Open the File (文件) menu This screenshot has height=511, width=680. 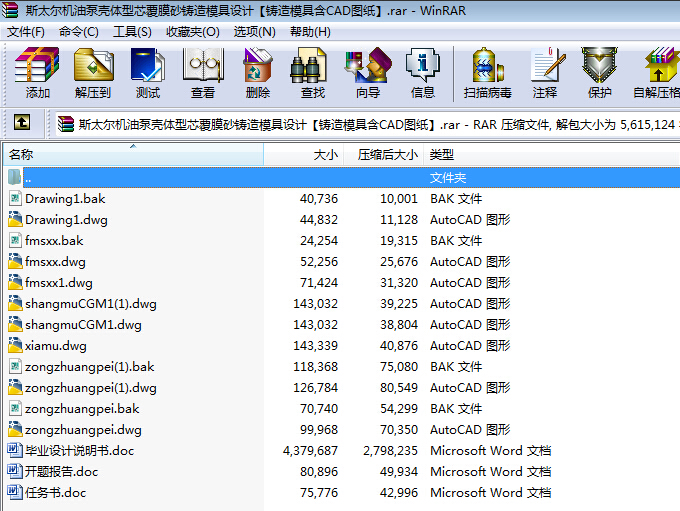point(26,32)
